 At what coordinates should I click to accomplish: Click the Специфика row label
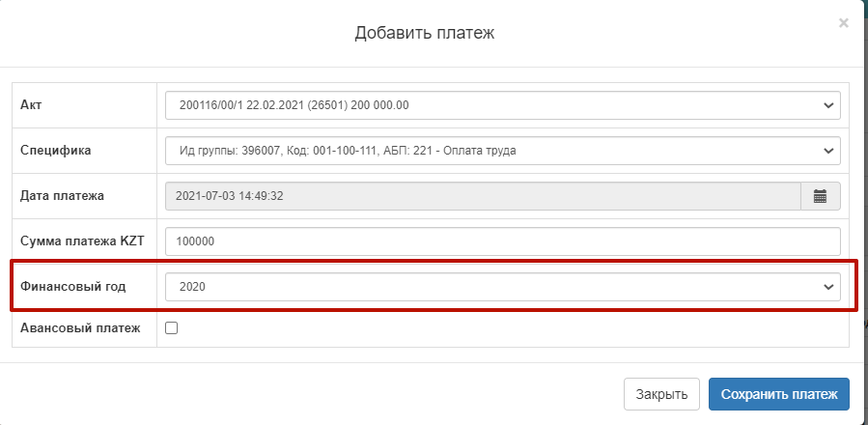(x=58, y=151)
